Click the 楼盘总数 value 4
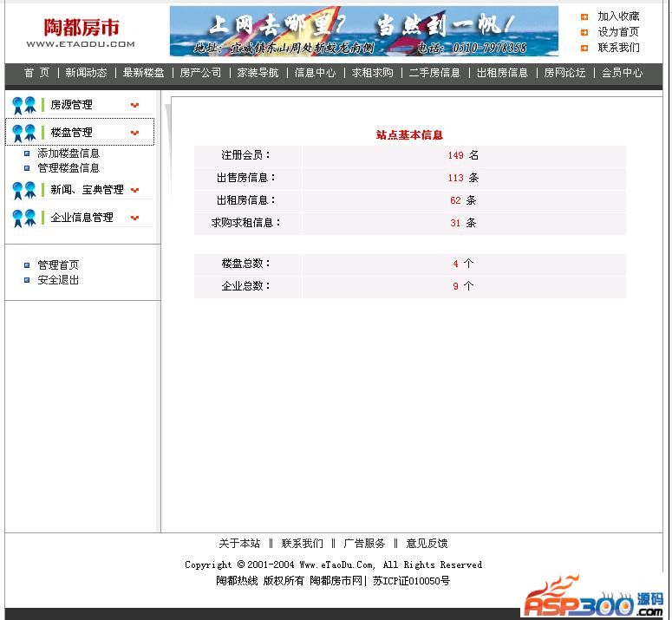The image size is (672, 620). click(x=455, y=264)
